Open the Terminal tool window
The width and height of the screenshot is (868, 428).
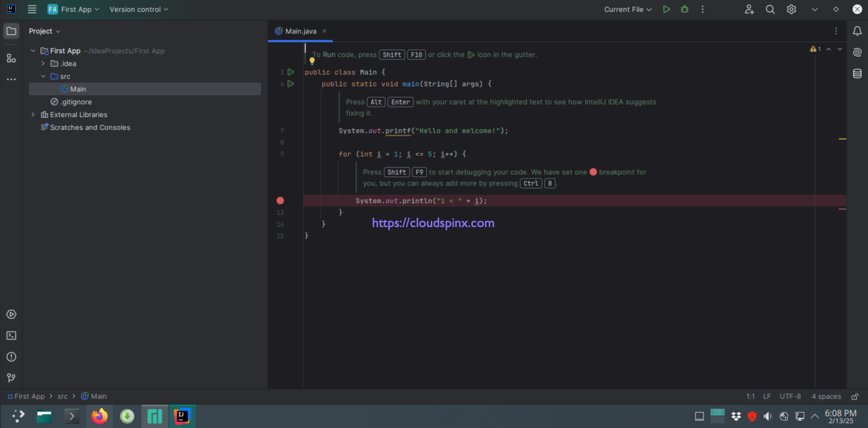[11, 335]
